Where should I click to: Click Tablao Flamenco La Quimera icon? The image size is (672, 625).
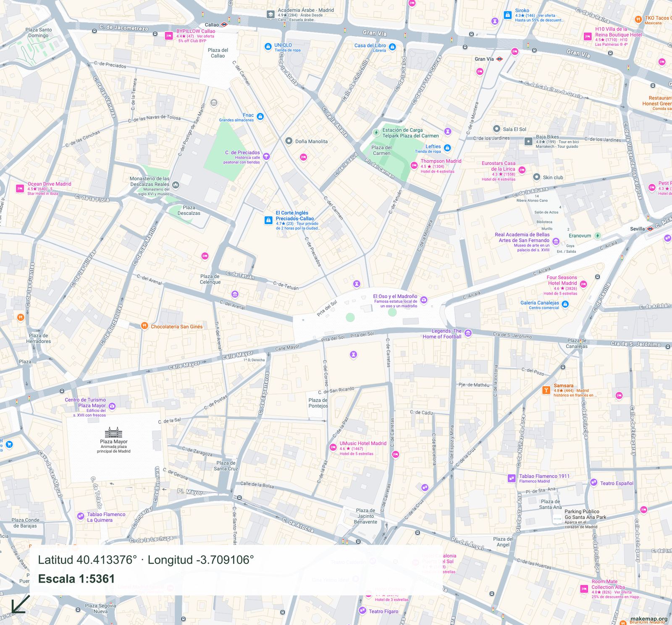pyautogui.click(x=81, y=516)
